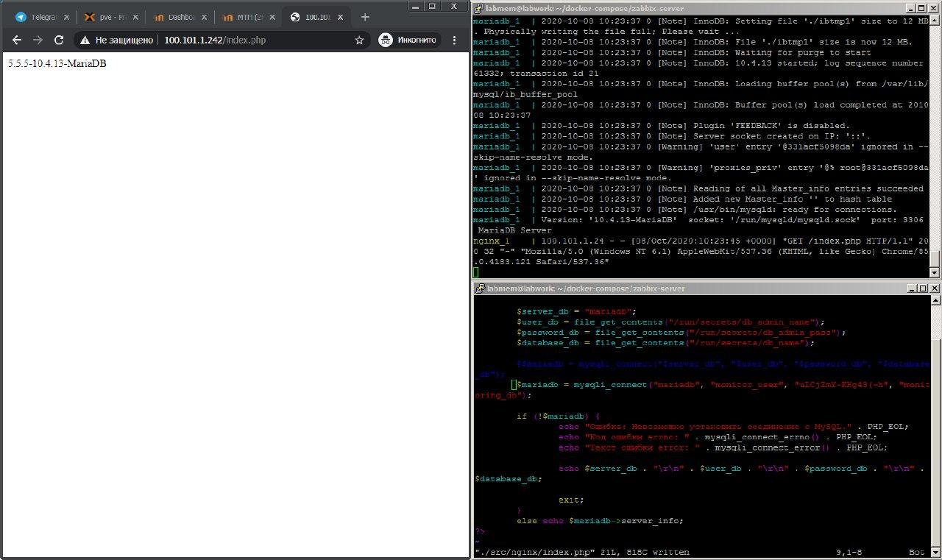This screenshot has width=942, height=560.
Task: Bookmark this page with the star icon
Action: (x=359, y=40)
